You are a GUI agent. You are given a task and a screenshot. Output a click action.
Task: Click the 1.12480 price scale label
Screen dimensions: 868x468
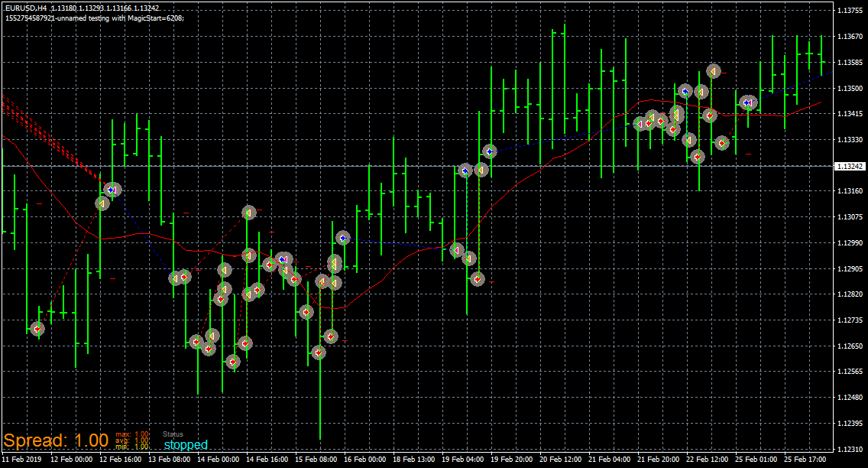[850, 398]
